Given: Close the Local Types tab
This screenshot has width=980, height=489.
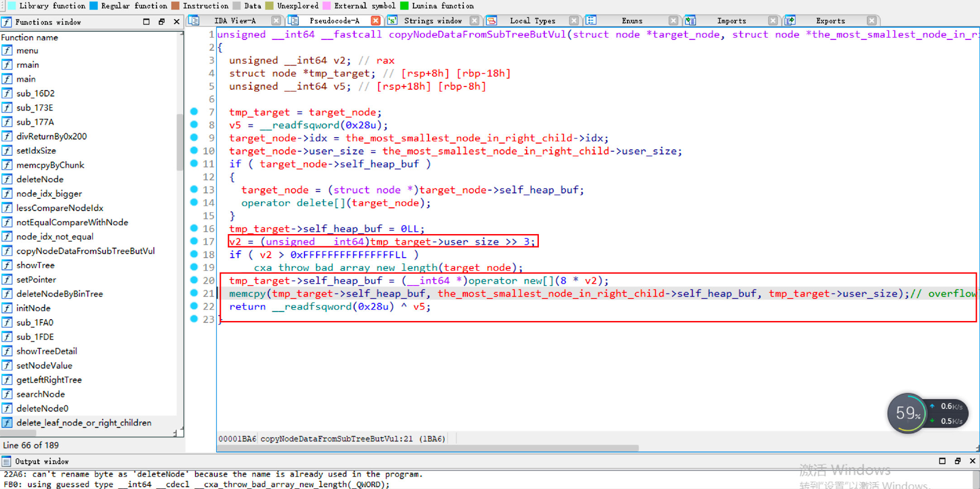Looking at the screenshot, I should 574,21.
